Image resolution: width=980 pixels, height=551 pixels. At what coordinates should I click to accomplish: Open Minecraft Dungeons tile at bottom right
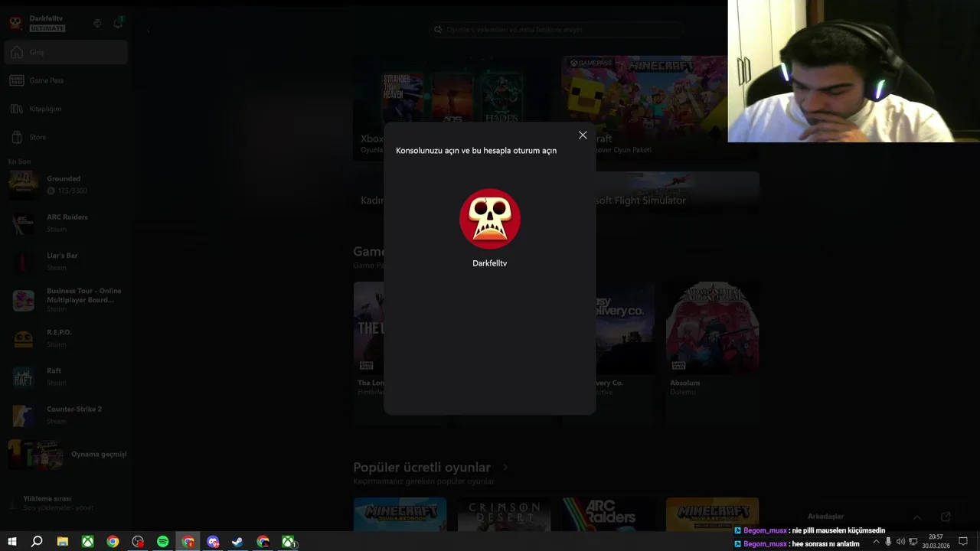pyautogui.click(x=712, y=514)
